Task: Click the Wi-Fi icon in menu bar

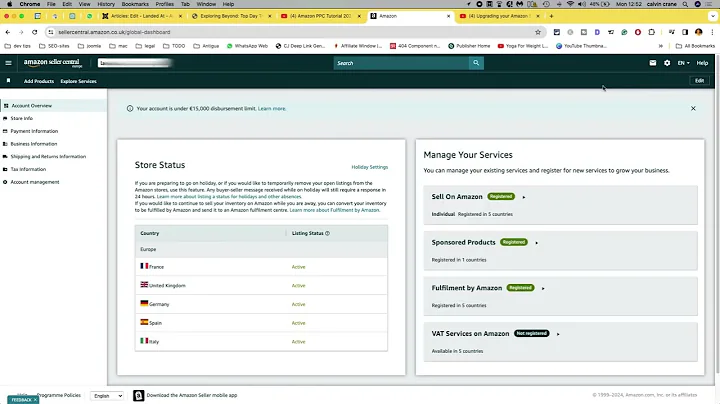Action: click(x=570, y=4)
